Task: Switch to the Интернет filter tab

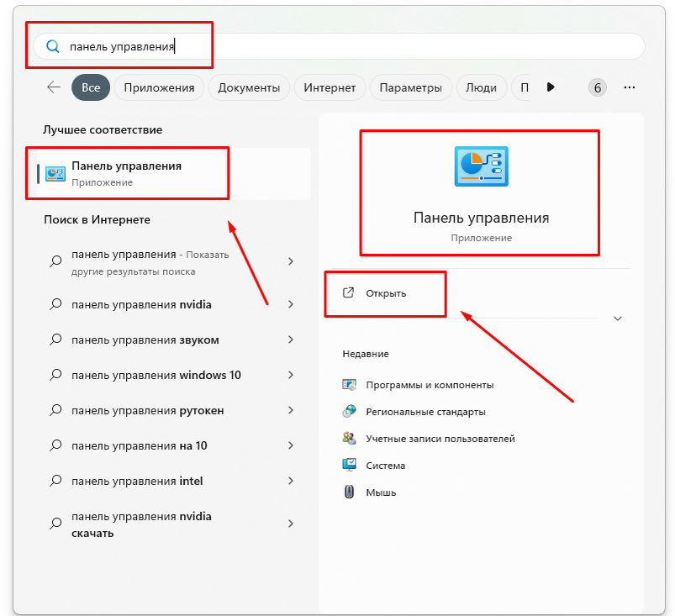Action: 330,87
